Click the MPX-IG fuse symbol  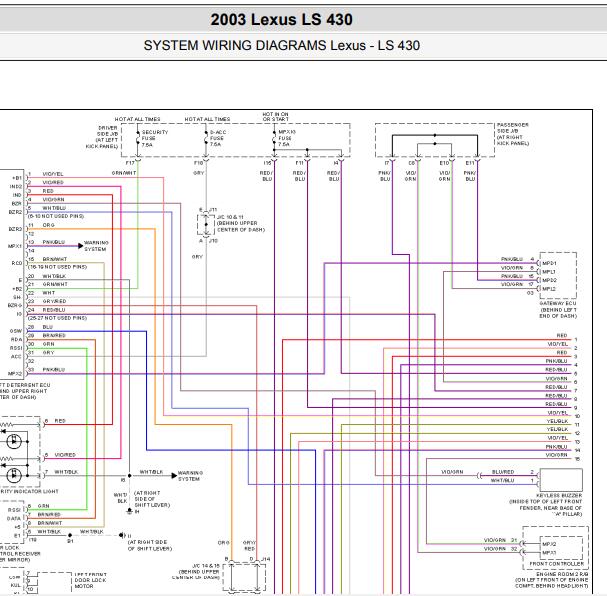(274, 138)
